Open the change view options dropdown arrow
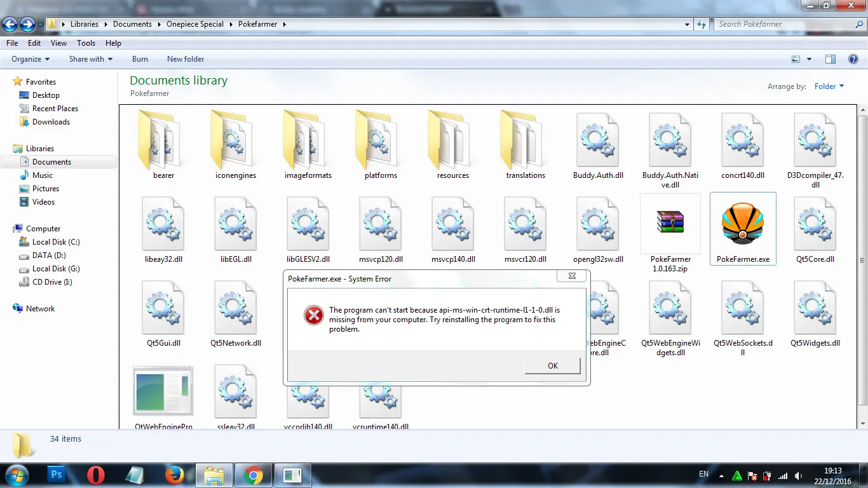This screenshot has width=868, height=488. point(809,59)
